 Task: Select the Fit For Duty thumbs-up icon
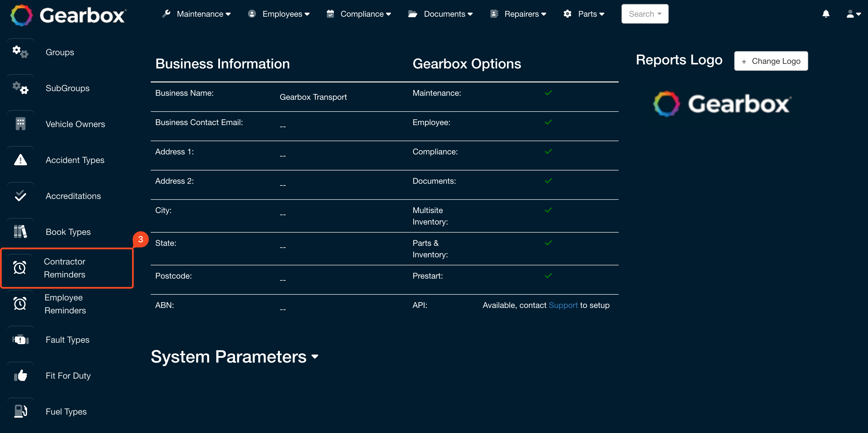(x=20, y=375)
